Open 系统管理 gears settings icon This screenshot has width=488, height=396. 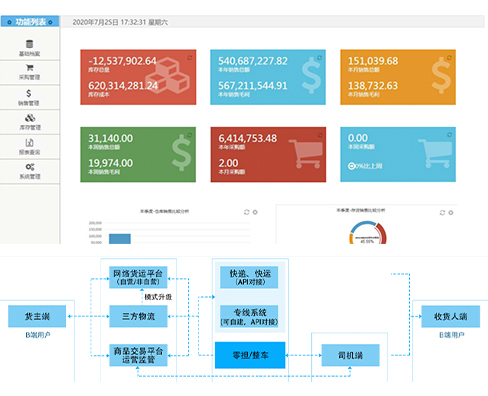pos(30,167)
